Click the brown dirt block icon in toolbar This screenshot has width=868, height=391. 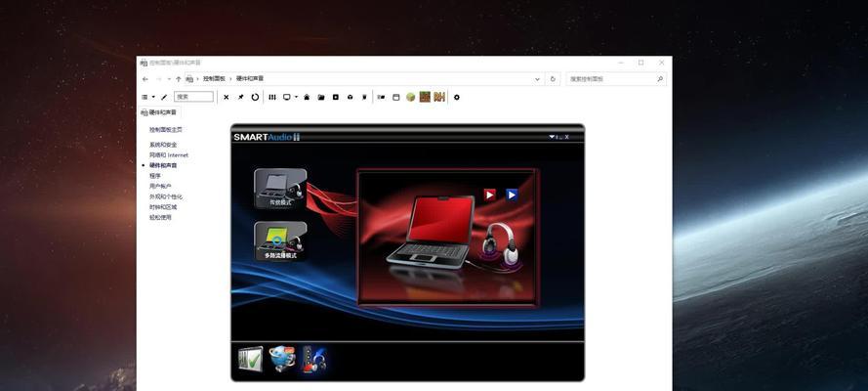point(425,97)
